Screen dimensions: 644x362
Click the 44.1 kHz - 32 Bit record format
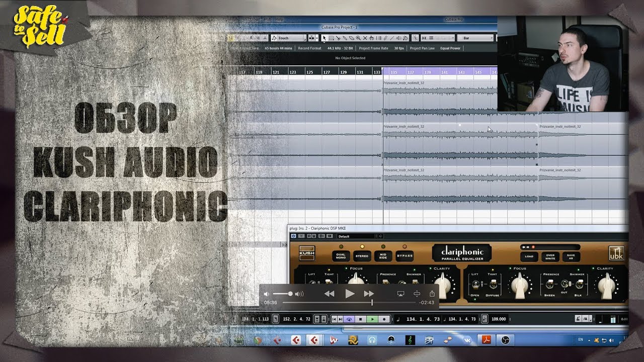point(340,48)
